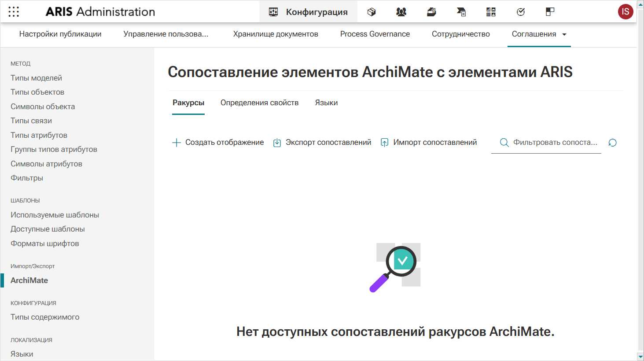Open Типы моделей in the sidebar

coord(36,78)
